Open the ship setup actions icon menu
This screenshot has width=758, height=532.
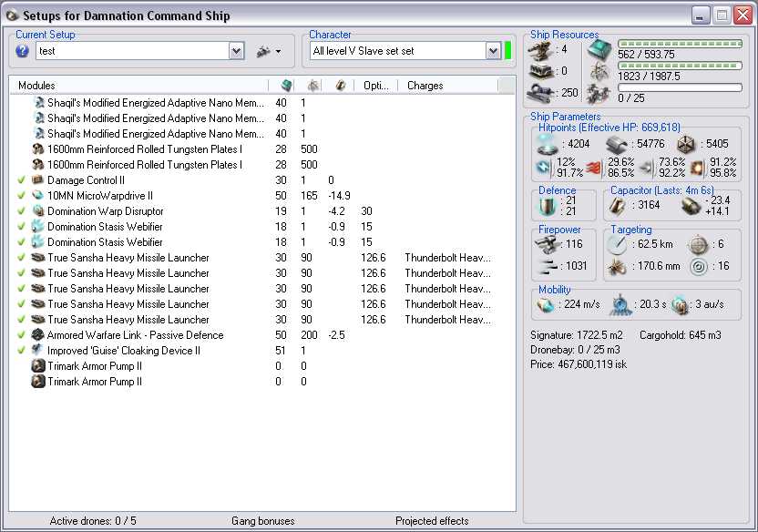click(x=269, y=51)
